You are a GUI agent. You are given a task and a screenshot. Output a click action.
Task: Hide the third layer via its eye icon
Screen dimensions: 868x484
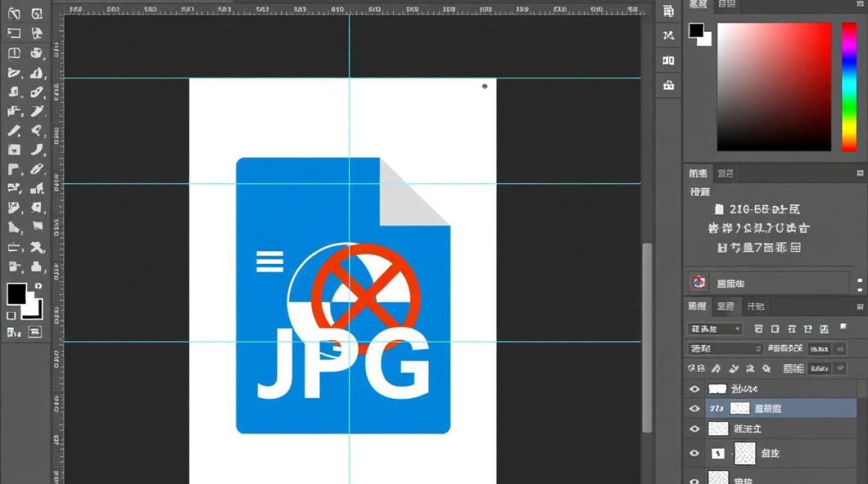click(x=695, y=429)
